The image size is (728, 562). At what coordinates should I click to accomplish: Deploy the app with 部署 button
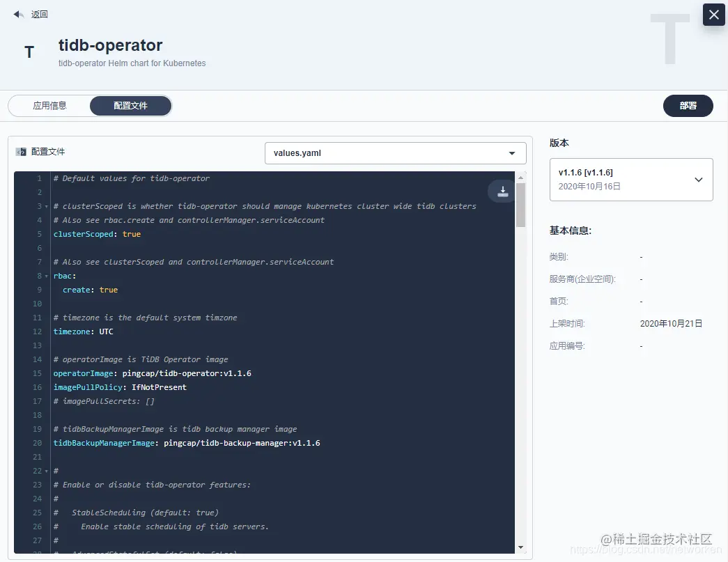click(688, 106)
